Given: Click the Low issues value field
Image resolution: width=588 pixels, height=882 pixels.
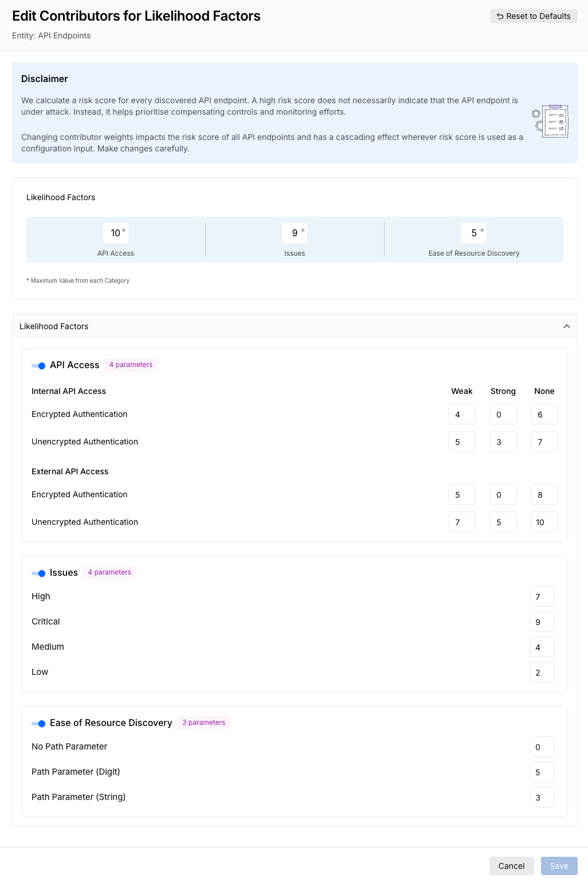Looking at the screenshot, I should click(542, 672).
